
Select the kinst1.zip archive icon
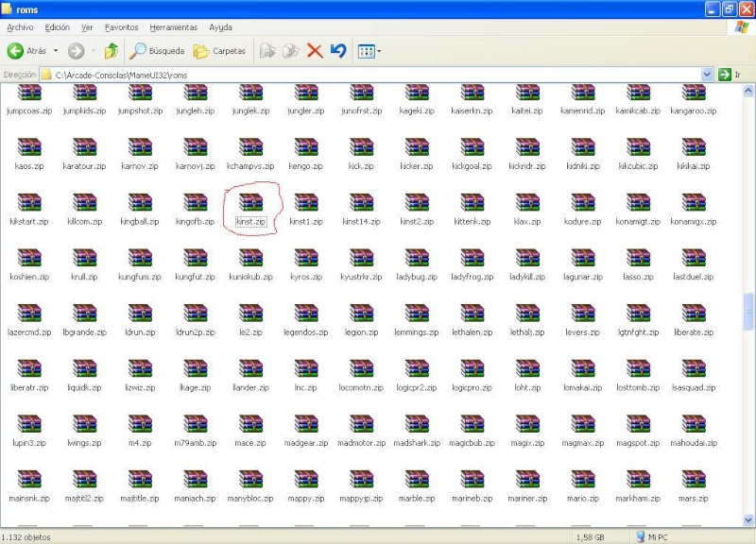coord(306,202)
